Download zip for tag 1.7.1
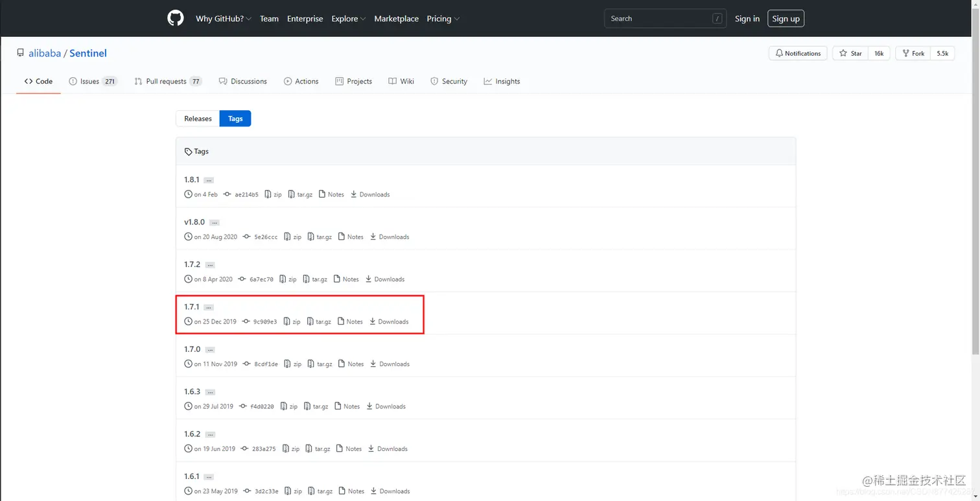Viewport: 980px width, 501px height. (292, 321)
